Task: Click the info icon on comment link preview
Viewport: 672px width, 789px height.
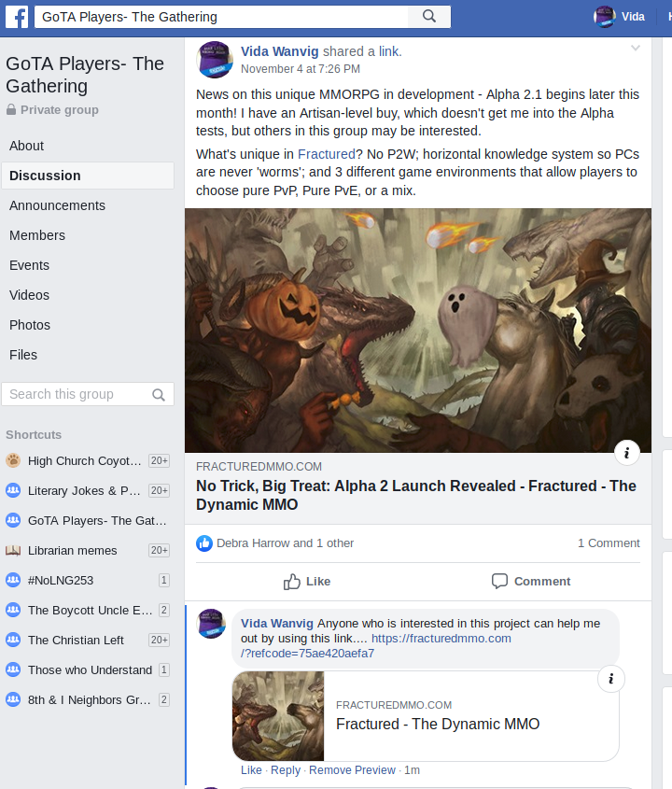Action: coord(611,679)
